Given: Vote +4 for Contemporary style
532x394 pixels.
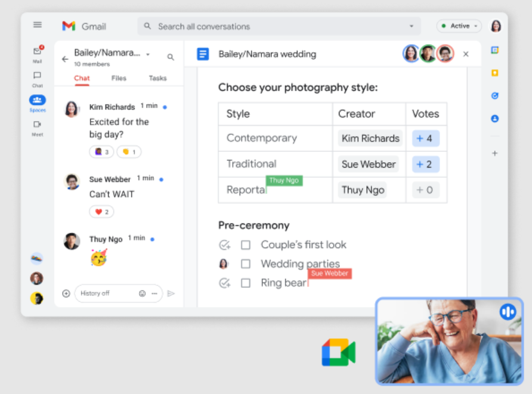Looking at the screenshot, I should (x=425, y=138).
